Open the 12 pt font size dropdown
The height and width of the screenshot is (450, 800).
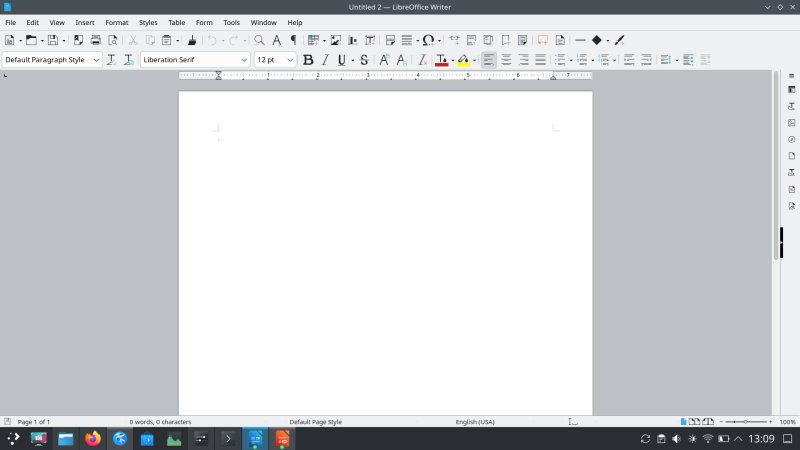[290, 60]
